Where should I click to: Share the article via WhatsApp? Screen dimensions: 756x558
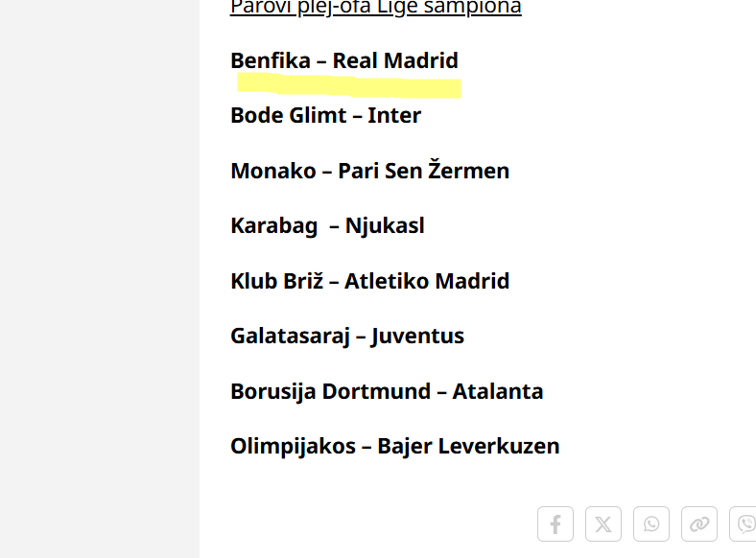tap(651, 524)
